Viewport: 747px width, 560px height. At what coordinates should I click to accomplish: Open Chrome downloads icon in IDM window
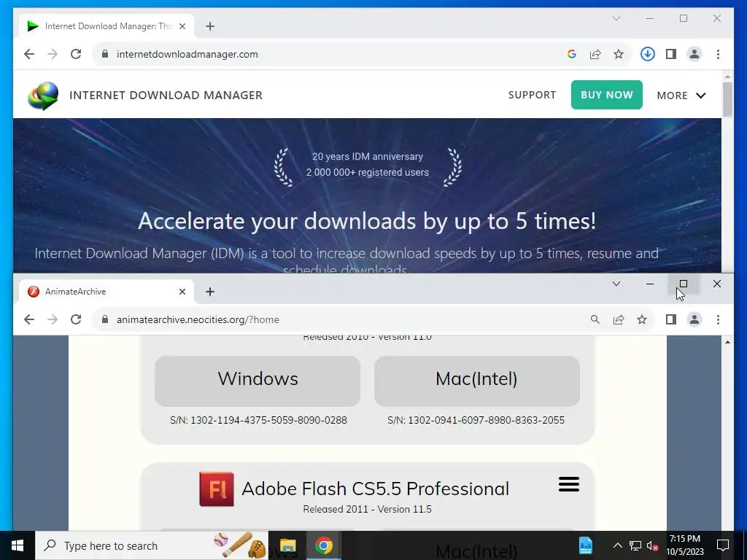[648, 54]
